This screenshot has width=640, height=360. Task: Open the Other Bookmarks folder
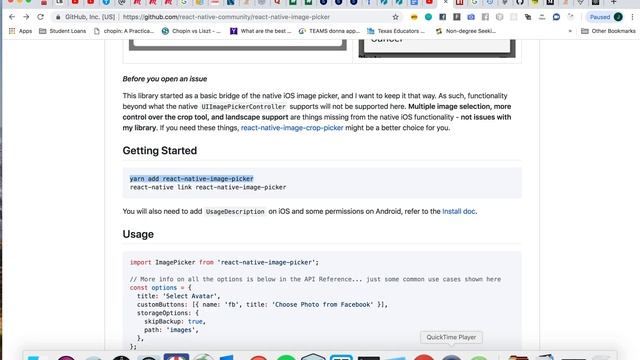[x=608, y=31]
